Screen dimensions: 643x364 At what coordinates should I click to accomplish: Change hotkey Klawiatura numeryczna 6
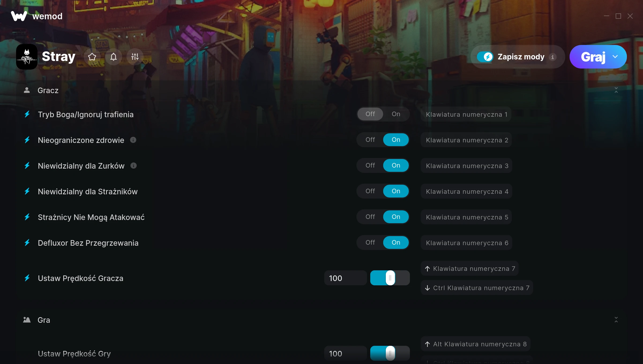pos(466,243)
